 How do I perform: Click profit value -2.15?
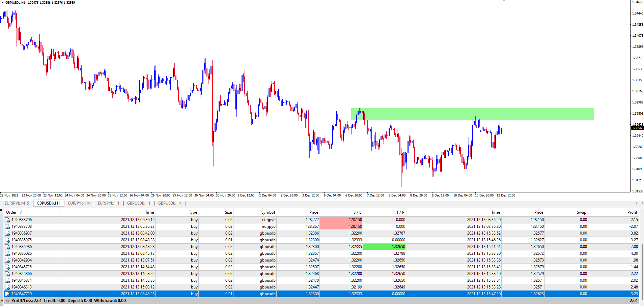[x=633, y=220]
